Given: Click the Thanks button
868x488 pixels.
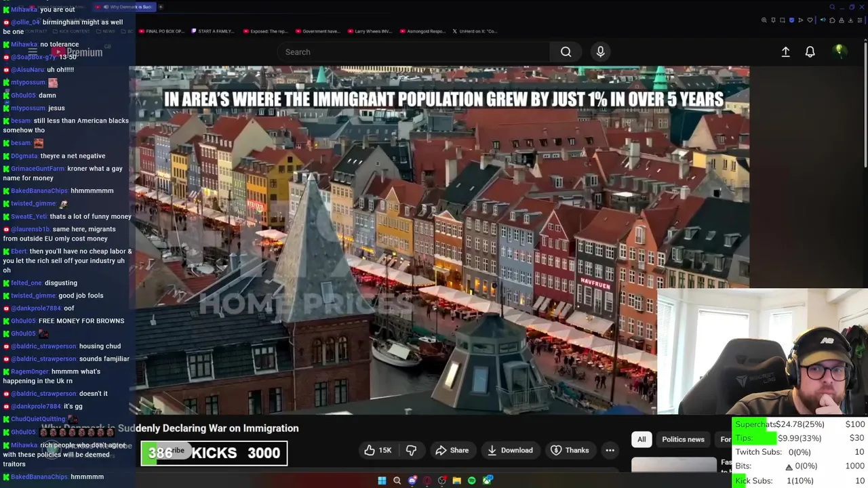Looking at the screenshot, I should tap(570, 450).
